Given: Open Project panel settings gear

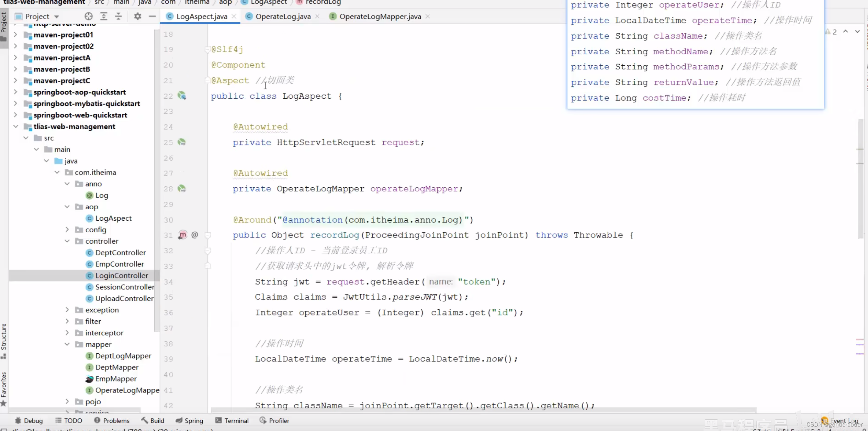Looking at the screenshot, I should (137, 16).
